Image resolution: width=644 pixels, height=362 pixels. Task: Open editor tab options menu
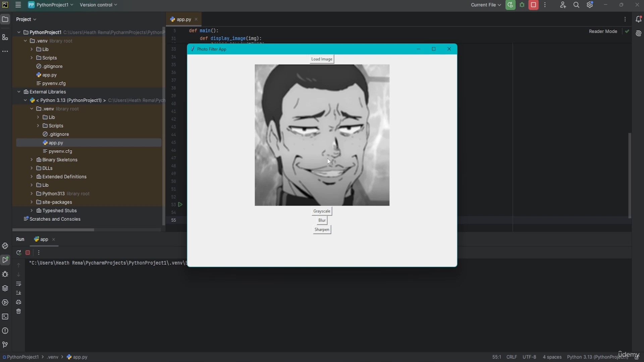point(625,19)
